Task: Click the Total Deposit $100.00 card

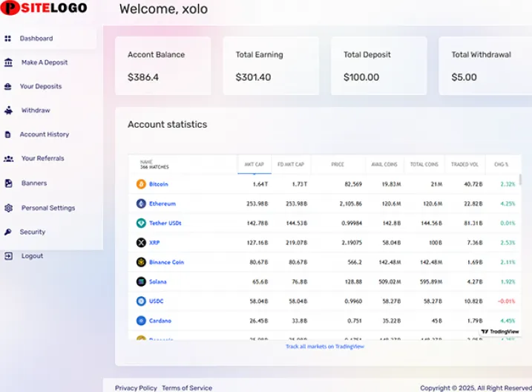Action: coord(379,66)
